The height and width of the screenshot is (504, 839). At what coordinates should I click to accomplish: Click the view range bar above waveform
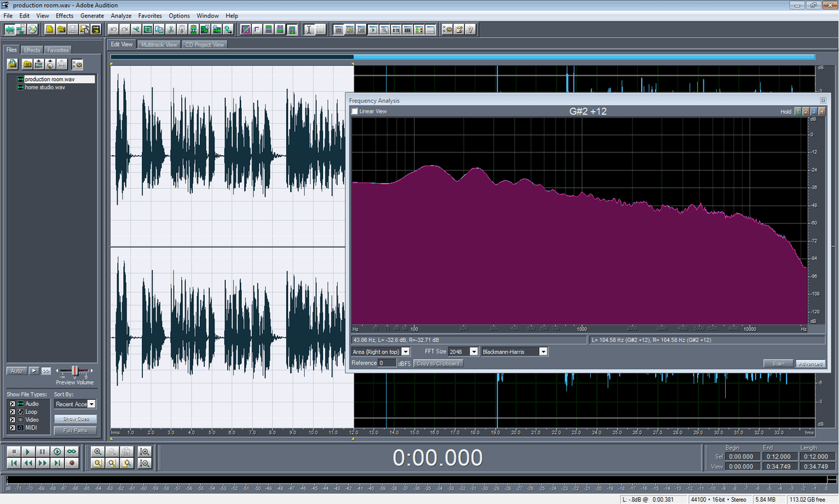(x=462, y=57)
